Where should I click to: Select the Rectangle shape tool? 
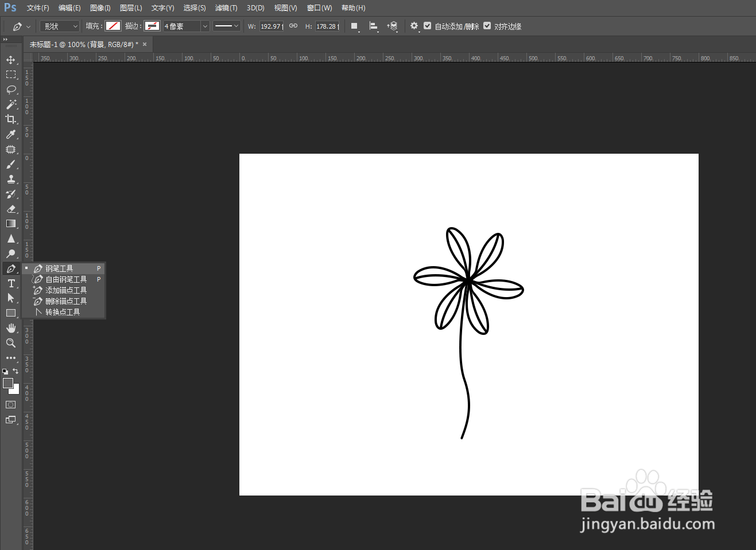click(11, 313)
